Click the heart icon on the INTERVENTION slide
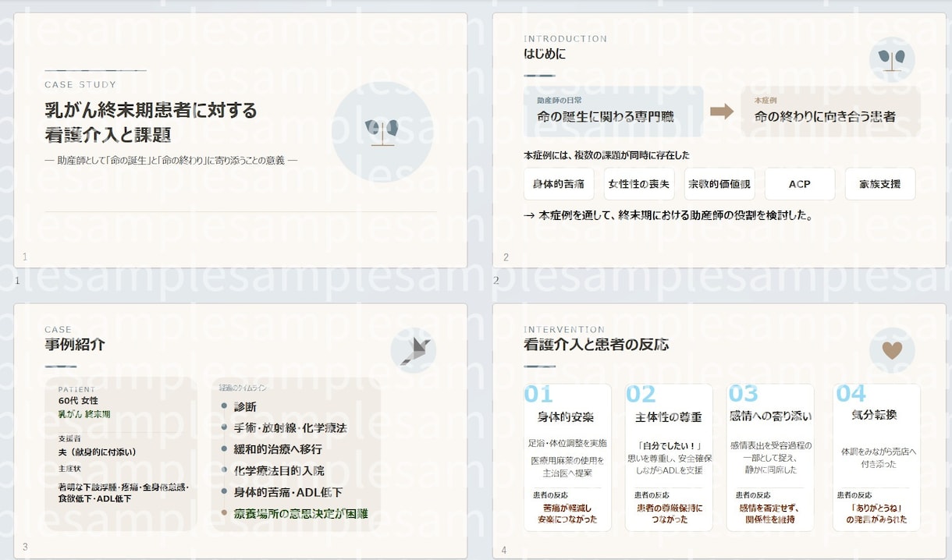Screen dimensions: 952x560 (892, 350)
